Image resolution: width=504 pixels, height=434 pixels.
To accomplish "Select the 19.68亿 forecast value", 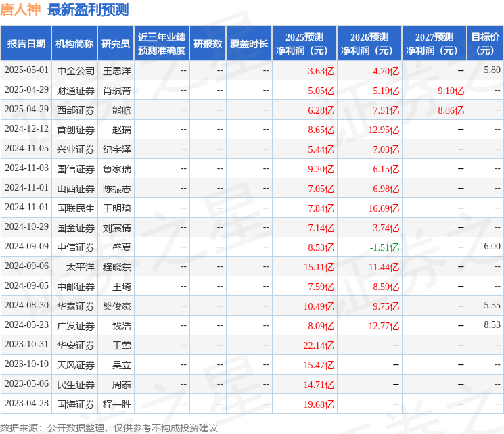I will (x=319, y=404).
